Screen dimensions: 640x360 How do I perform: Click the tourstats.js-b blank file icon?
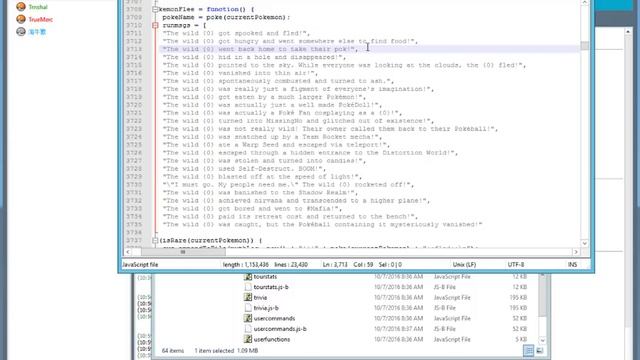coord(248,287)
